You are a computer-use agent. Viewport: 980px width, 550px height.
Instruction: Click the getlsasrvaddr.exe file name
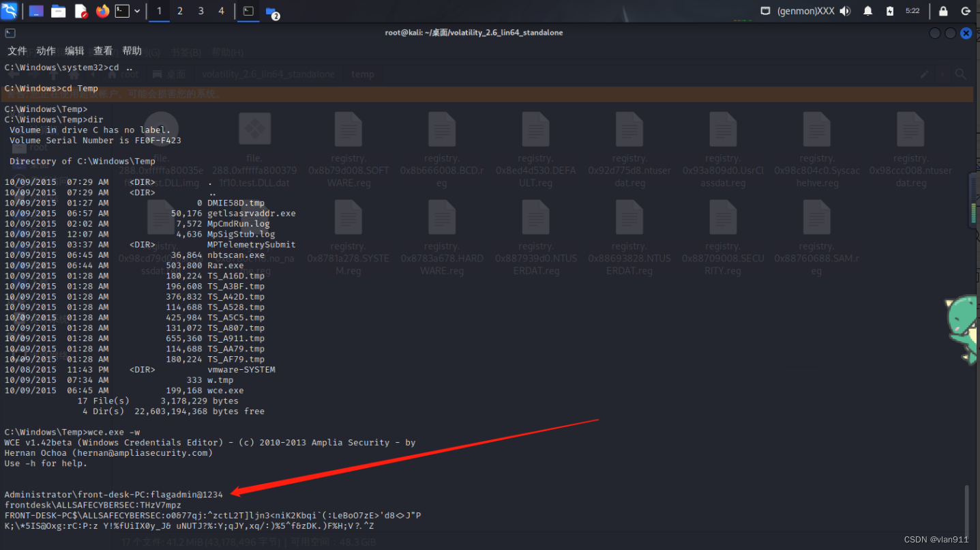[252, 213]
